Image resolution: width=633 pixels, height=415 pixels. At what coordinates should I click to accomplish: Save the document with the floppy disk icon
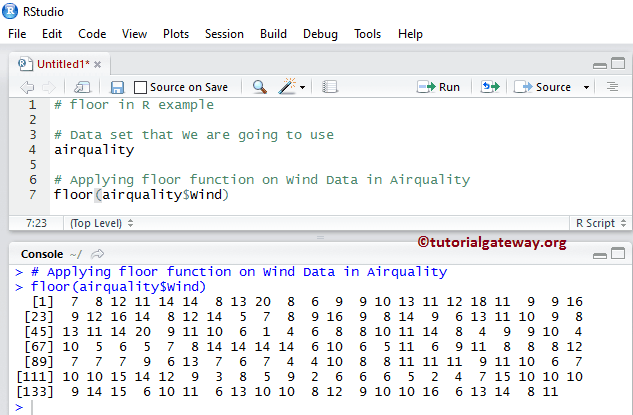pos(117,87)
